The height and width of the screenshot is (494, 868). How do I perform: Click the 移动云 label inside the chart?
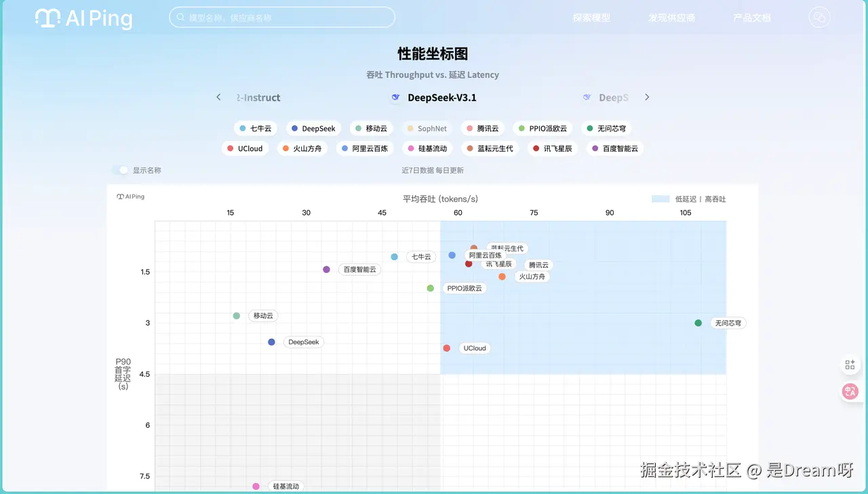click(263, 316)
